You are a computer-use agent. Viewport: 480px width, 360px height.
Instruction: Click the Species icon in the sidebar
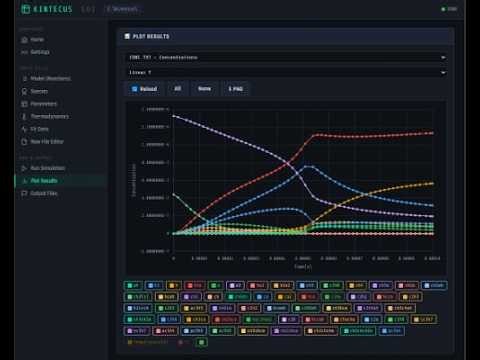(x=24, y=91)
